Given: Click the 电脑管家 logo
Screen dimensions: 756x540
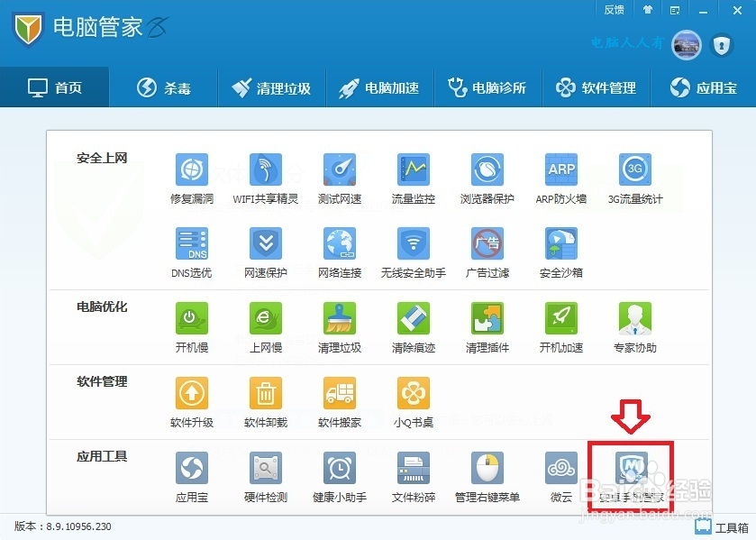Looking at the screenshot, I should (x=28, y=29).
